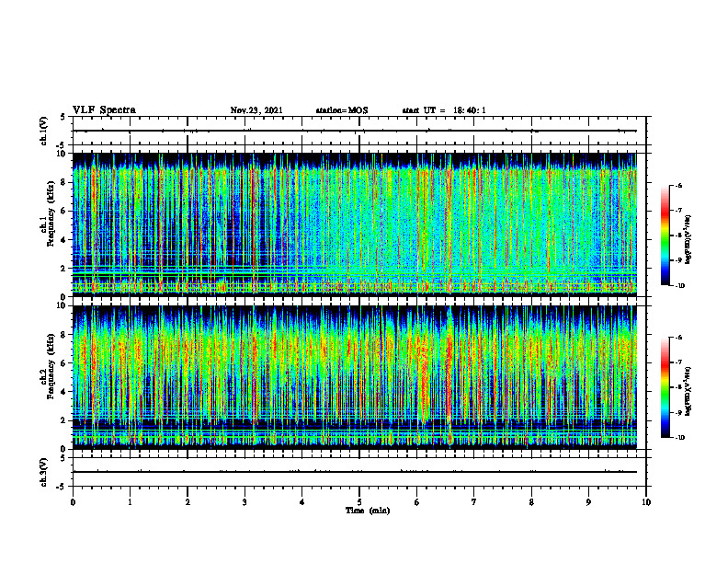
Task: Click the 'start UT = 18:40: 1' label
Action: [x=444, y=110]
